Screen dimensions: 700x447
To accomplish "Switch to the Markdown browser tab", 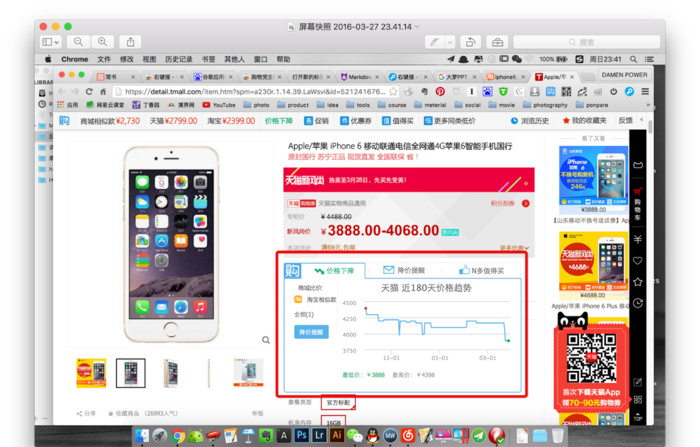I will [359, 77].
